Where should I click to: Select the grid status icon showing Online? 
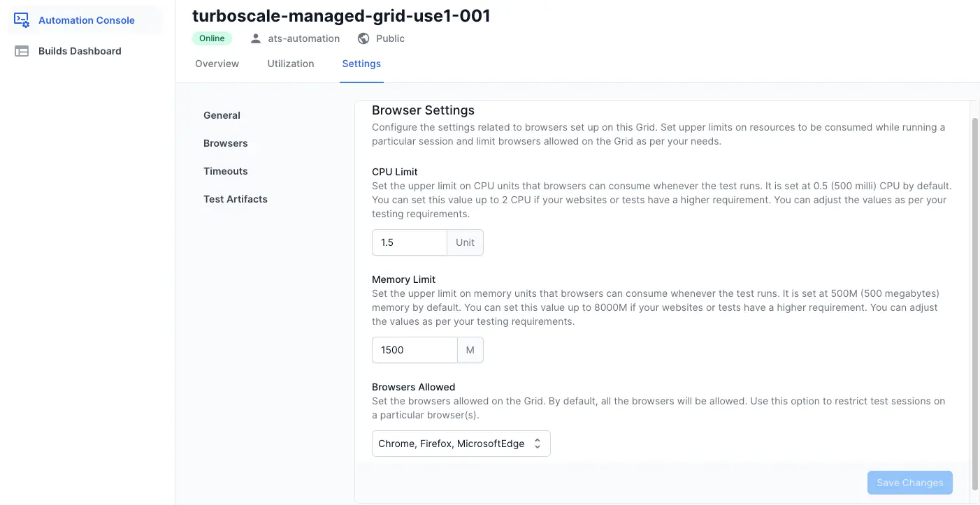[x=212, y=38]
